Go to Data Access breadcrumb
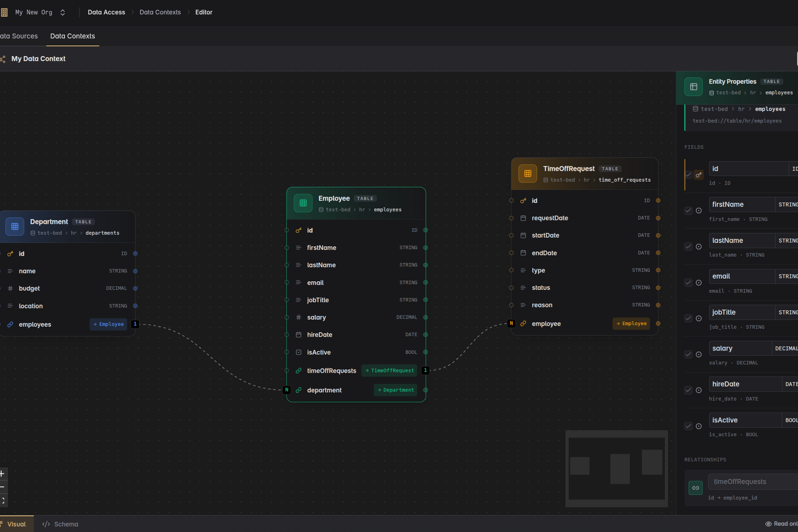Image resolution: width=798 pixels, height=532 pixels. [106, 12]
